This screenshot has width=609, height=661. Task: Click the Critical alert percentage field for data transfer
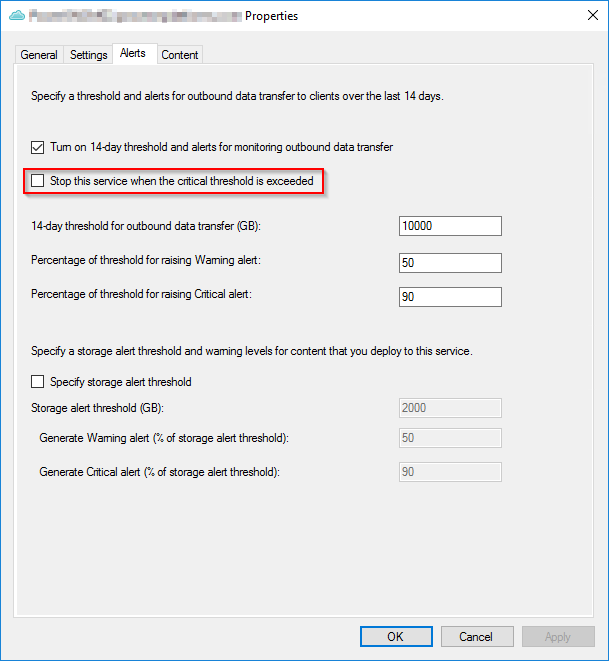(449, 296)
